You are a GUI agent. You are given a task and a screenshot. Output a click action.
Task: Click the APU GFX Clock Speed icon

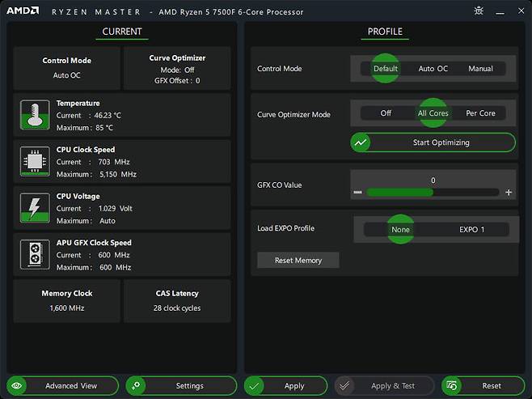click(x=35, y=254)
